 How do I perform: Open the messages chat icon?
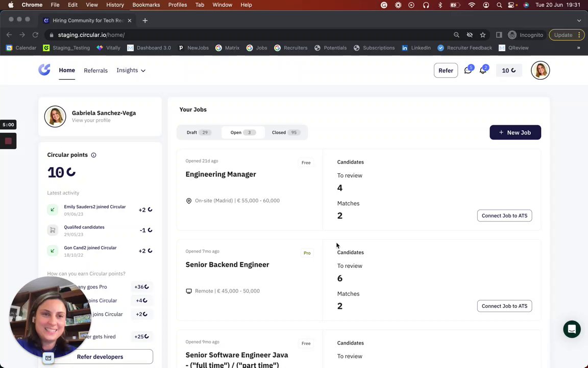click(x=468, y=70)
